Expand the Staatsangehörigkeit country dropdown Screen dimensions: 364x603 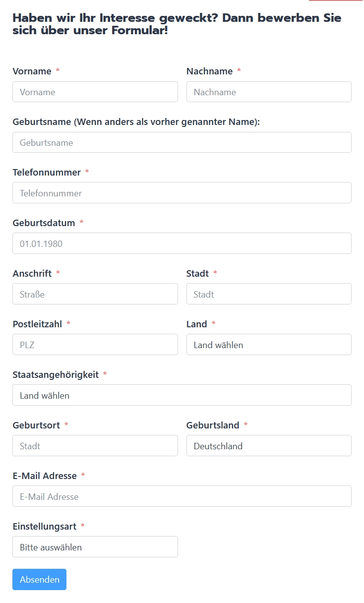point(182,395)
